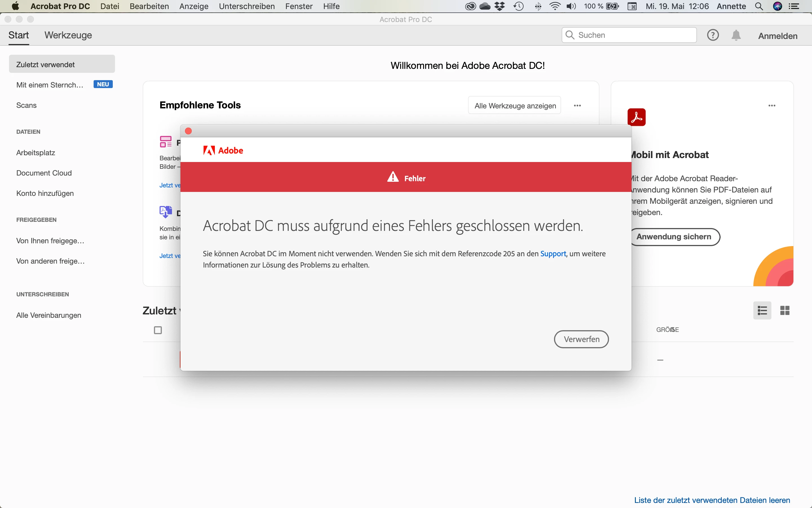Select Arbeitsplatz under Dateien
Screen dimensions: 812x508
coord(36,153)
